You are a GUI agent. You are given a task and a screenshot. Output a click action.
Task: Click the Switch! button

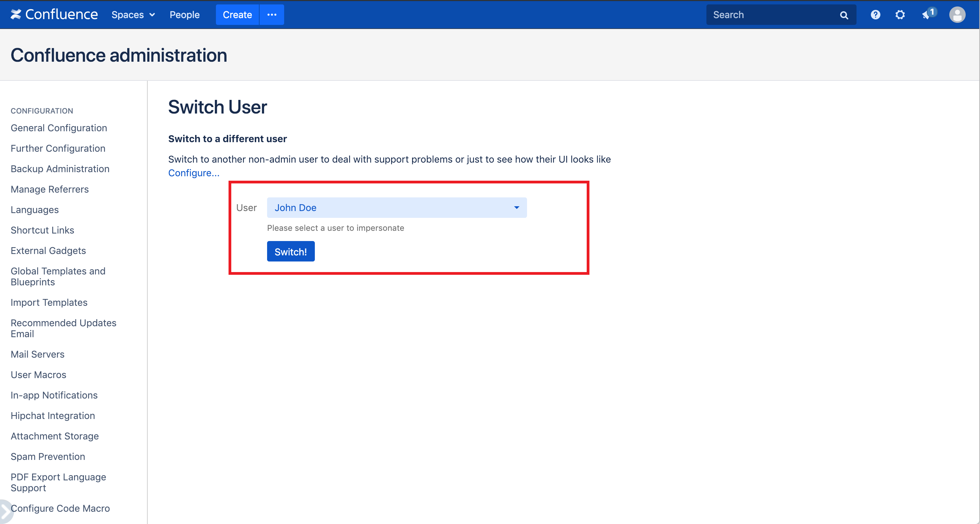291,251
